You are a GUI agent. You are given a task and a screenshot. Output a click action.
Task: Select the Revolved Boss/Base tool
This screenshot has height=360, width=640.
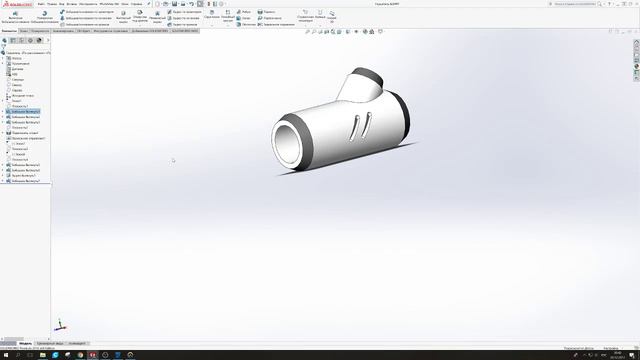(44, 17)
